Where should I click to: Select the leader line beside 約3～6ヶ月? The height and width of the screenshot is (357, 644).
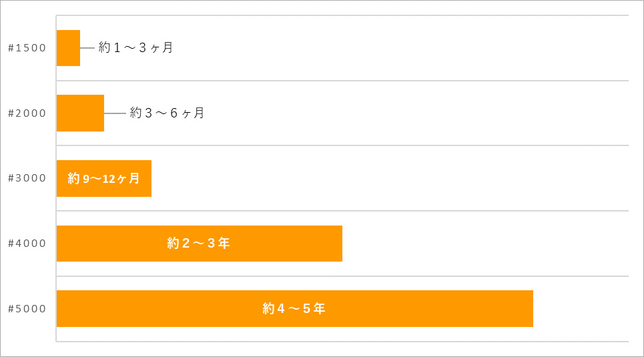[115, 113]
